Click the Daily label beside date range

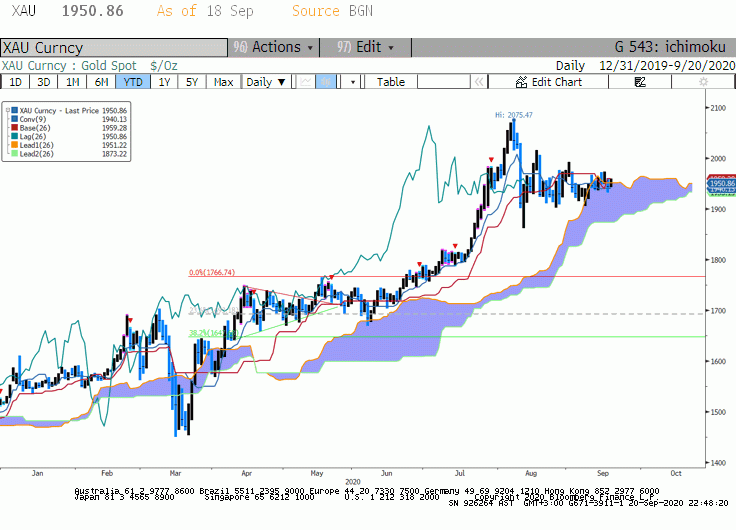coord(570,66)
